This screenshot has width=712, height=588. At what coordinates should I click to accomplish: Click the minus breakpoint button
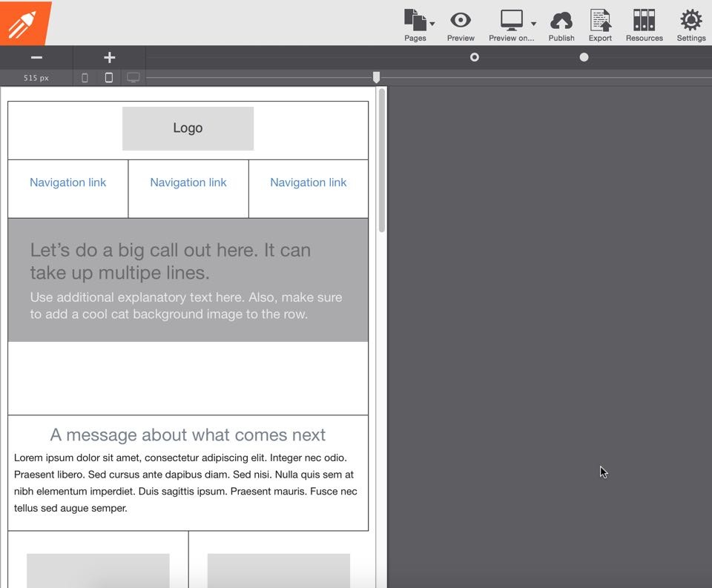tap(36, 57)
